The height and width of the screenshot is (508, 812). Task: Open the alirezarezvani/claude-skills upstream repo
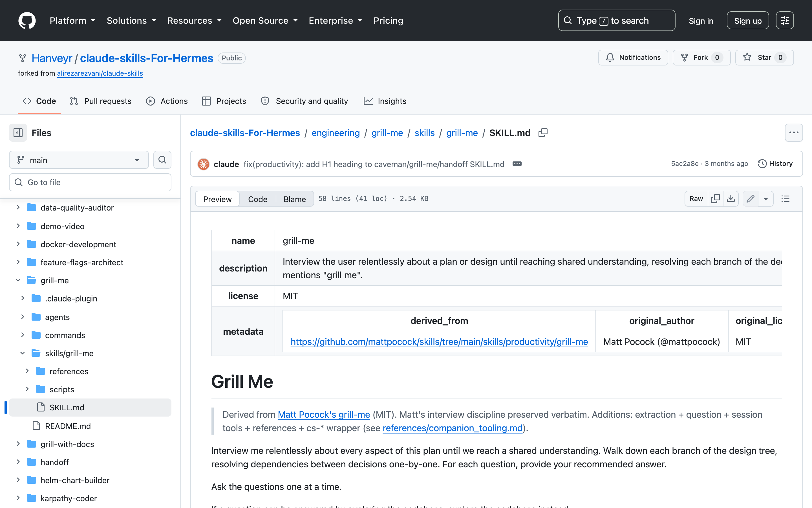(100, 73)
